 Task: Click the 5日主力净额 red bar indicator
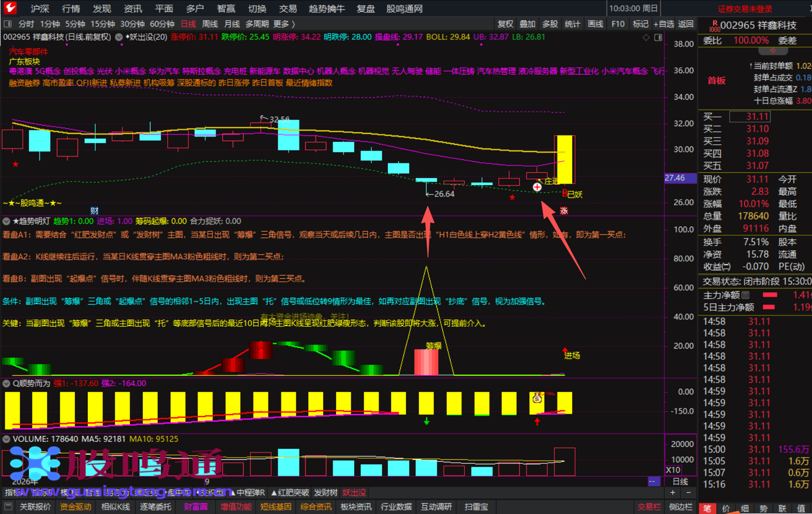[x=769, y=307]
